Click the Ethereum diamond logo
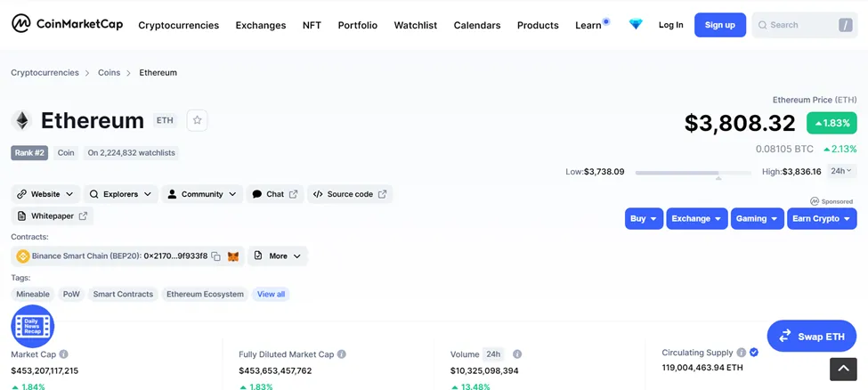868x390 pixels. [x=22, y=120]
